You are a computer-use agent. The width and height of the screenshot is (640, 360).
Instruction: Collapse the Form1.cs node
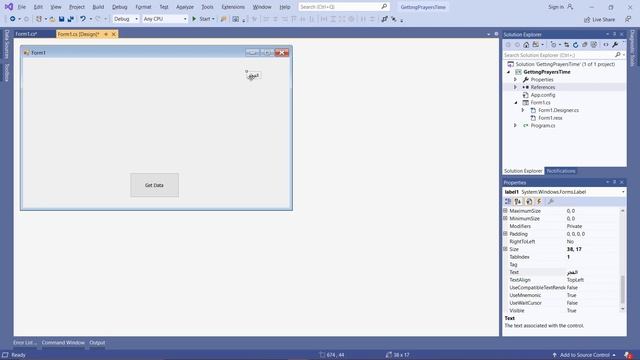point(516,103)
